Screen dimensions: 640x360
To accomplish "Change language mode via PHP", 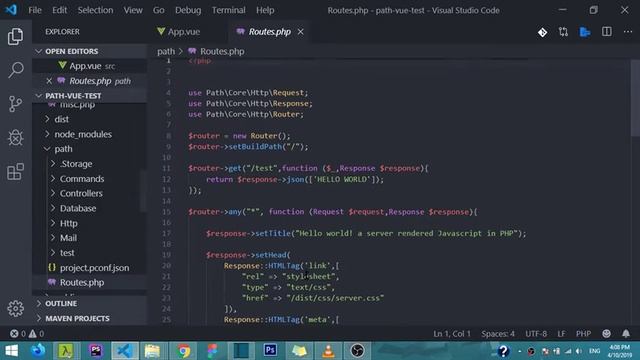I will (x=583, y=333).
